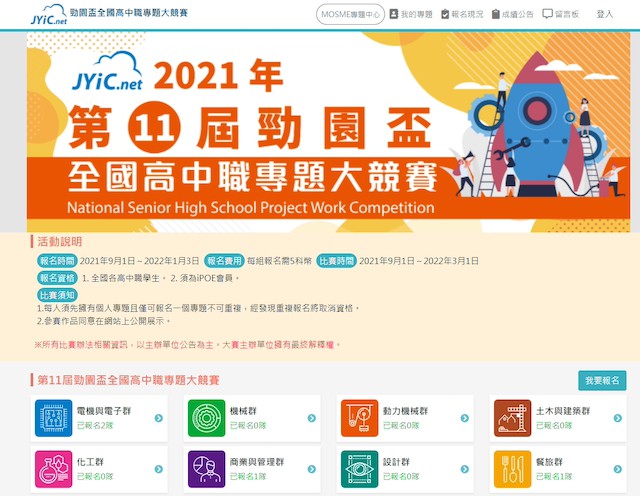Open the 化工群 category link
The height and width of the screenshot is (496, 640).
tap(90, 462)
